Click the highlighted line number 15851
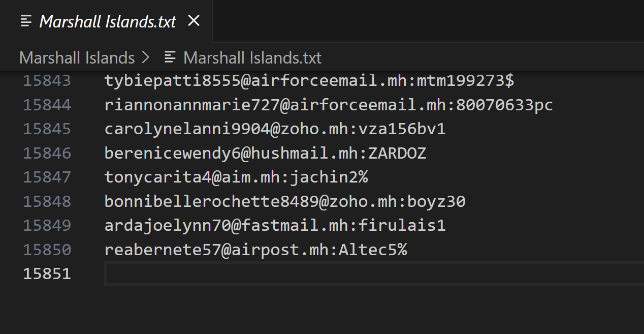 pyautogui.click(x=47, y=274)
